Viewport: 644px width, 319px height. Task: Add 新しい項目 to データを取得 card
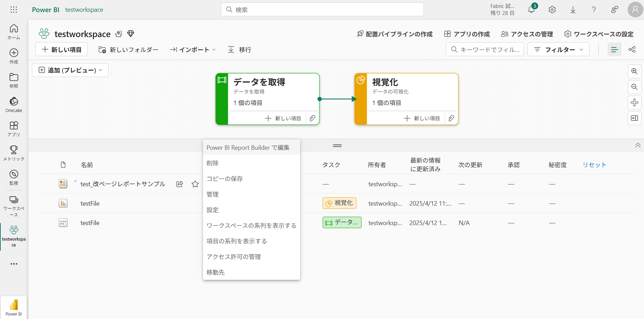coord(283,118)
